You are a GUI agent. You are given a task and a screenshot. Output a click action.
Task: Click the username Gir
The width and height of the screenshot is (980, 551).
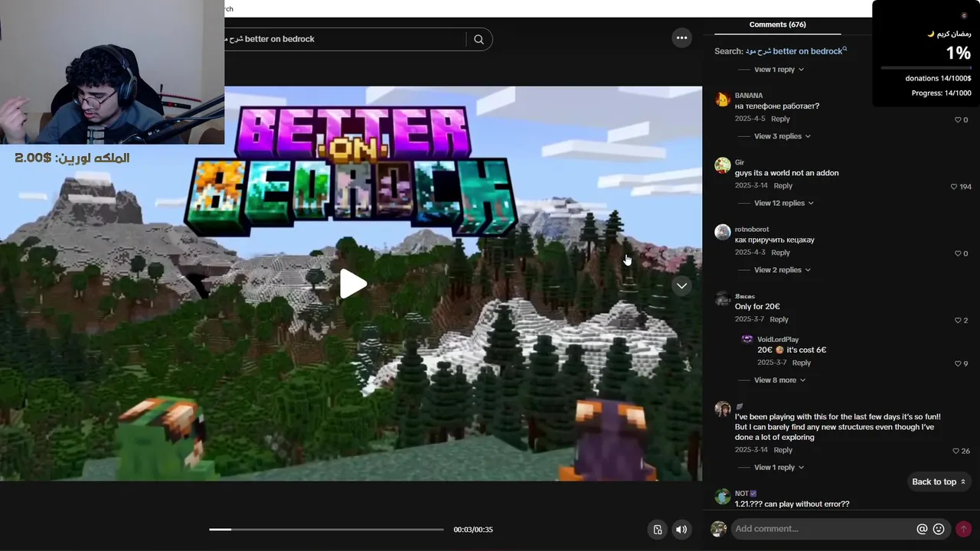[740, 162]
